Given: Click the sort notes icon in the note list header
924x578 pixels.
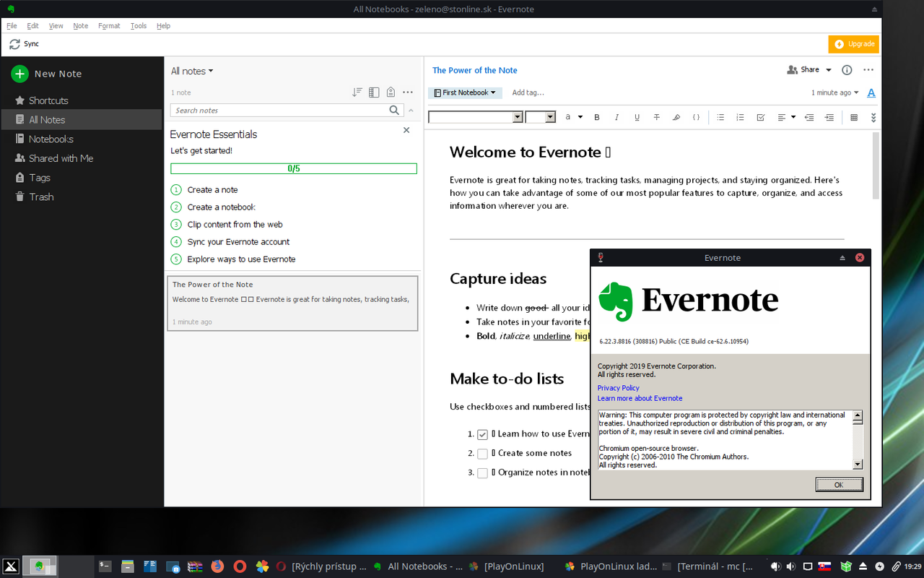Looking at the screenshot, I should click(357, 92).
